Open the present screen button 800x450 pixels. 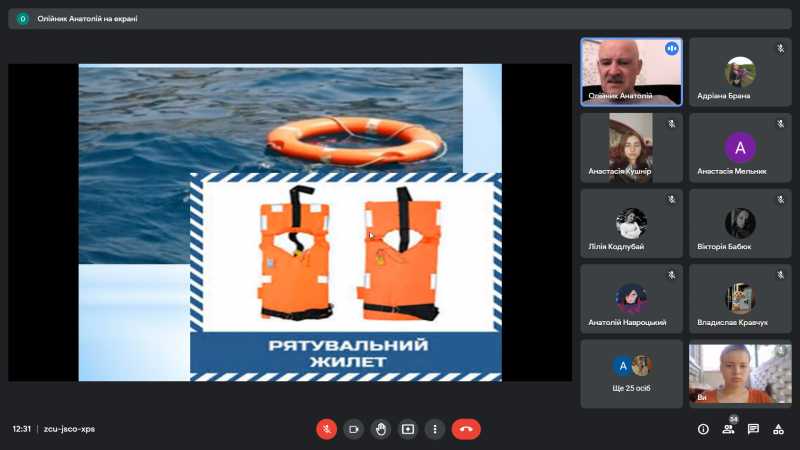tap(408, 429)
